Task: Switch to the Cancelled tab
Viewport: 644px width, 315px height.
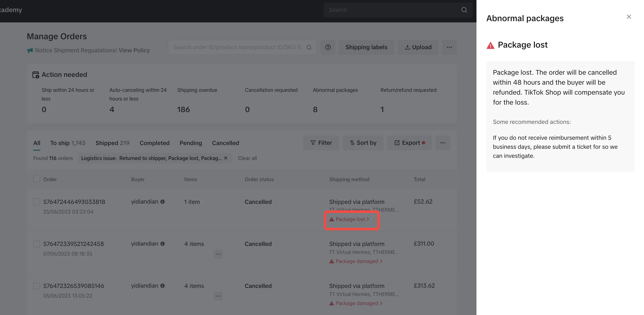Action: [x=225, y=143]
